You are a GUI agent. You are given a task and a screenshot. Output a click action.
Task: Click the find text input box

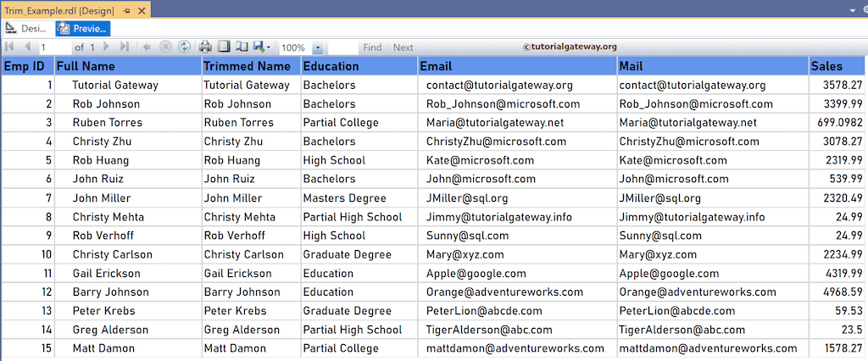[x=342, y=47]
